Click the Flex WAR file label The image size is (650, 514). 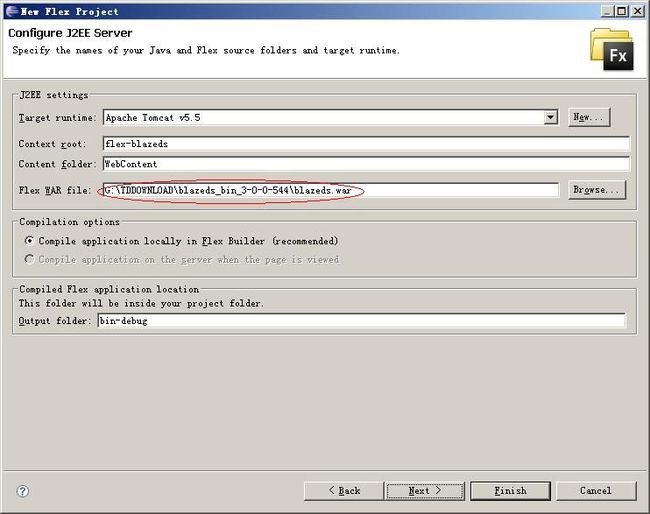(55, 190)
